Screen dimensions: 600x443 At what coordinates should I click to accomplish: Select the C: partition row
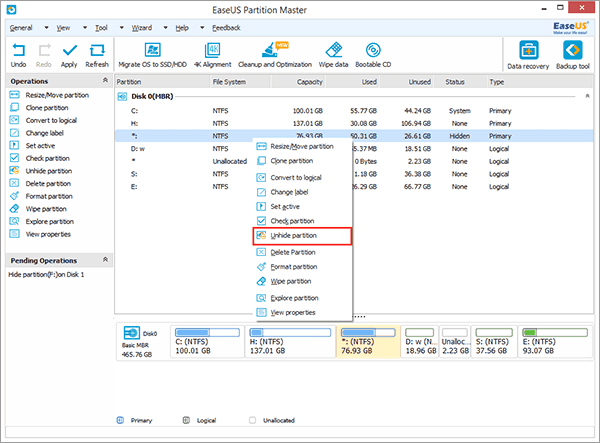354,111
